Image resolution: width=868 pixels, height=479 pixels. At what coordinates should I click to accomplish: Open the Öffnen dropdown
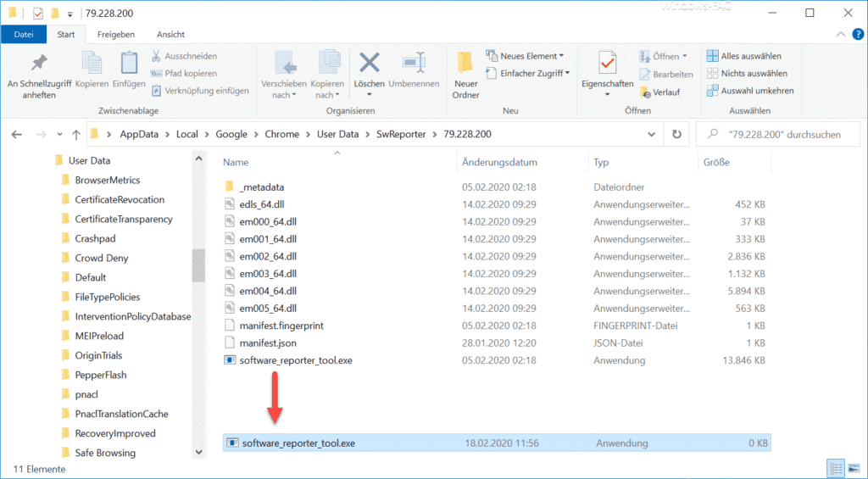click(x=663, y=56)
